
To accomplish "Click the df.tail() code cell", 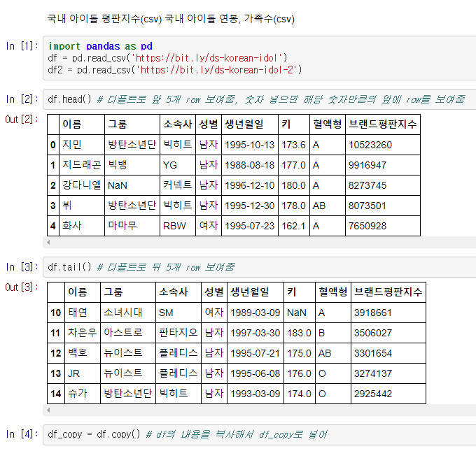I will [260, 267].
